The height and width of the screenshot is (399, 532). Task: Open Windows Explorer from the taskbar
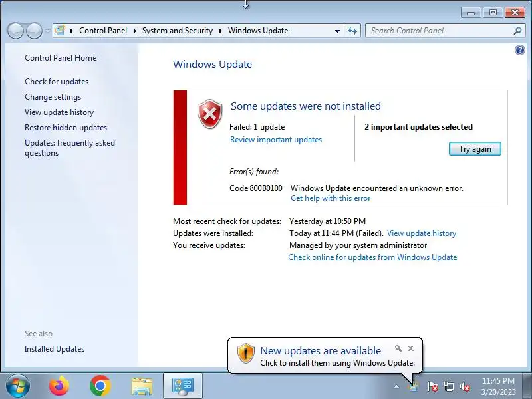[142, 386]
